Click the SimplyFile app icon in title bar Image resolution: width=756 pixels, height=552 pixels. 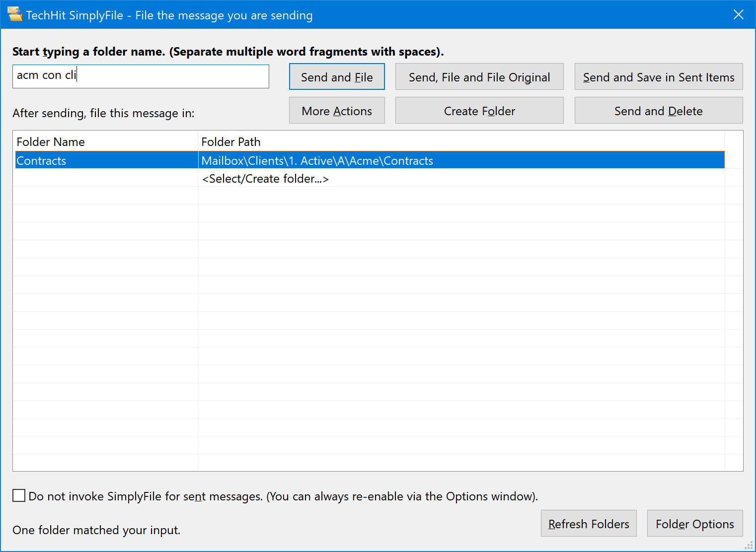tap(15, 14)
